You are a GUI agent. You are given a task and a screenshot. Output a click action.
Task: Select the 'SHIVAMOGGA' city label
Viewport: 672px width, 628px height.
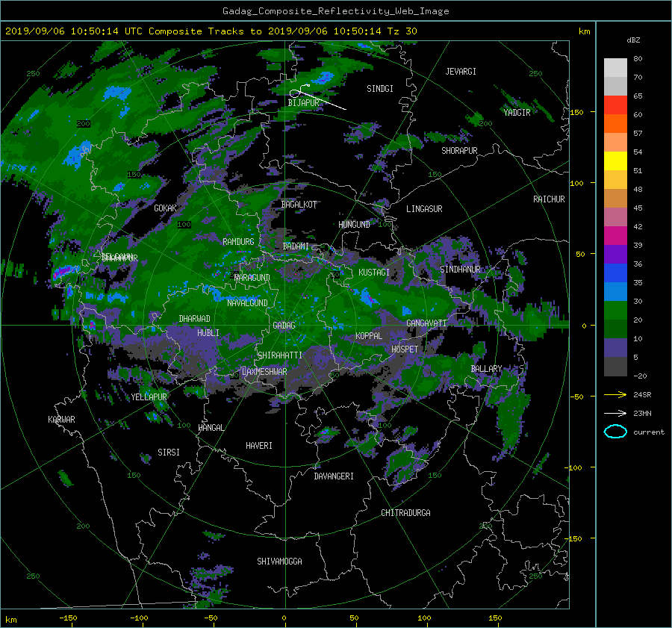pos(279,562)
